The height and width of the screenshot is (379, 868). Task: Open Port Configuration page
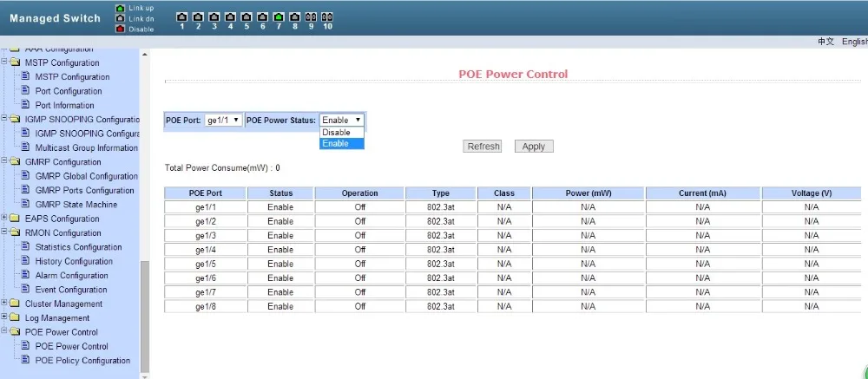[69, 91]
